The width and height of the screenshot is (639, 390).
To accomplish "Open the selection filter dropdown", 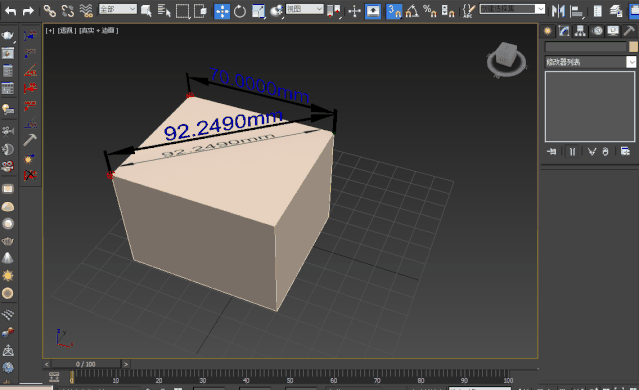I will click(118, 9).
